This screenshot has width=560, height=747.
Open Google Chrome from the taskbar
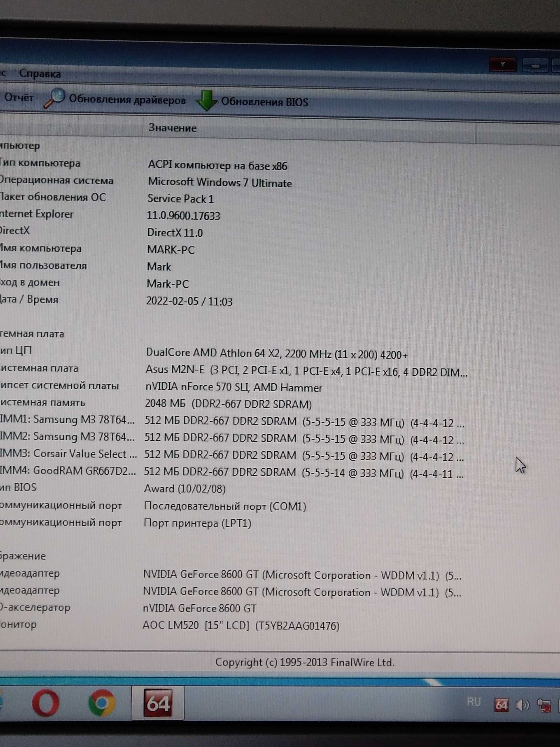pos(102,703)
